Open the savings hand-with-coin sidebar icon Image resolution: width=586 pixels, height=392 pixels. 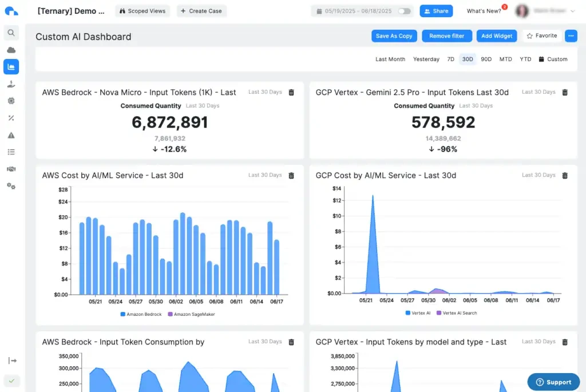coord(11,84)
